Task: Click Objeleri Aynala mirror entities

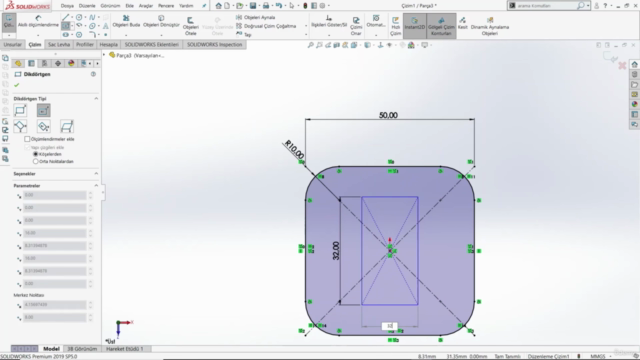Action: (x=256, y=17)
